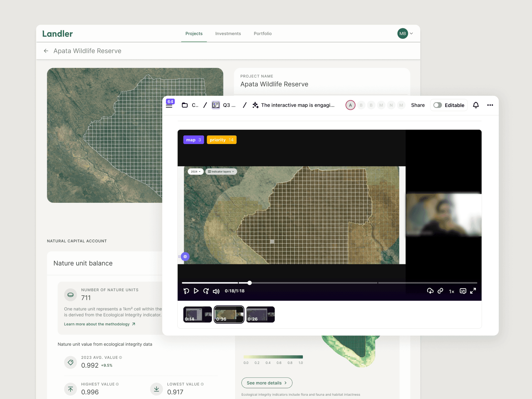Select the 0:36 clip thumbnail

(229, 315)
